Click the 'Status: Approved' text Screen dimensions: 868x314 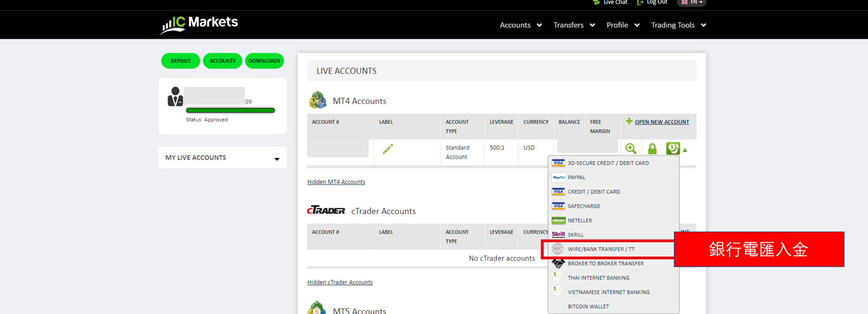click(207, 119)
